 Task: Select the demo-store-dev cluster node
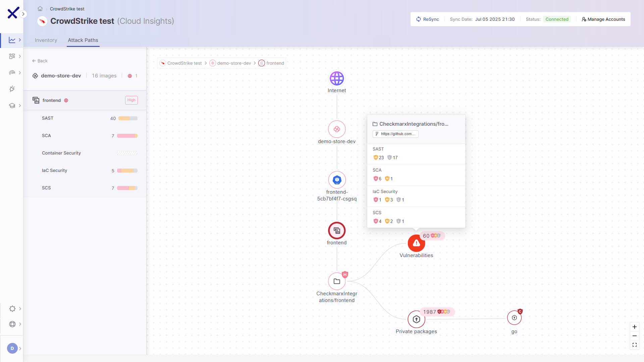pos(337,129)
